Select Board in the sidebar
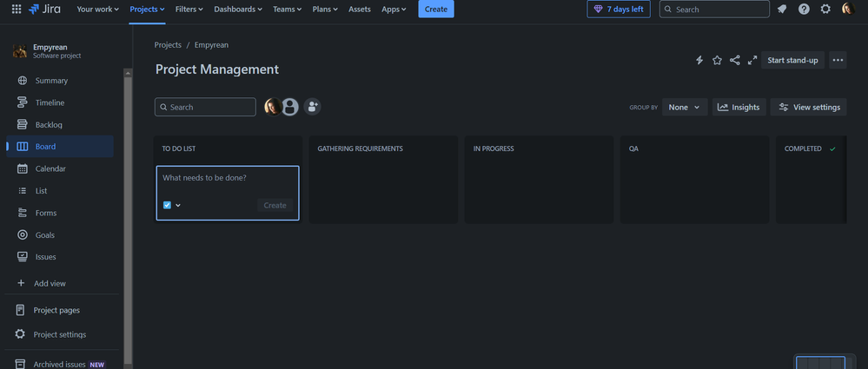The image size is (868, 369). point(60,147)
